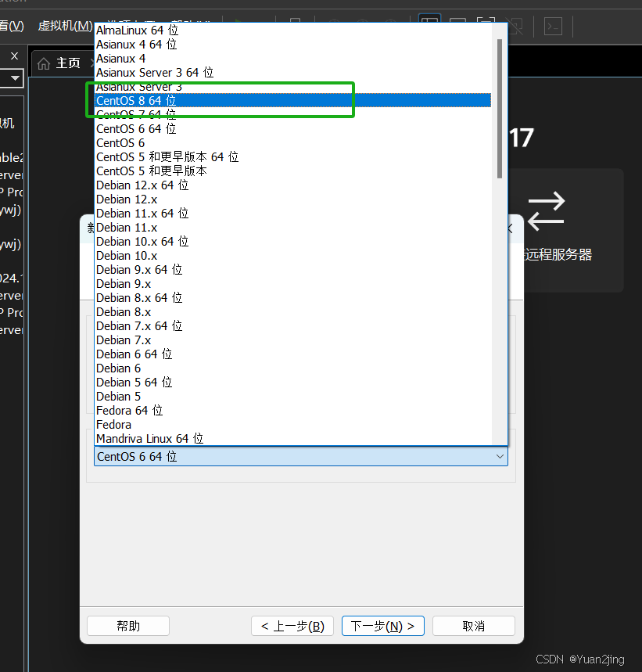
Task: Pick Debian 9.x 64 位
Action: 293,270
